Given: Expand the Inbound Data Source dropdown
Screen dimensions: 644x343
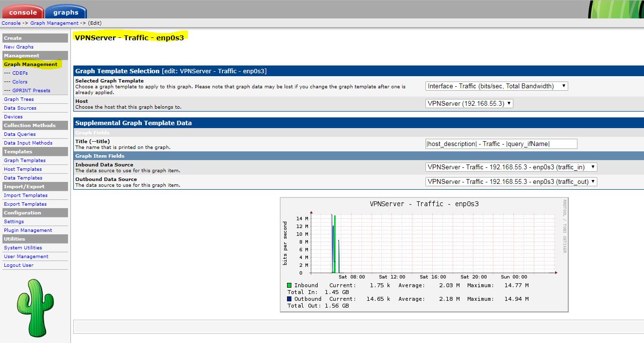Looking at the screenshot, I should pyautogui.click(x=511, y=167).
